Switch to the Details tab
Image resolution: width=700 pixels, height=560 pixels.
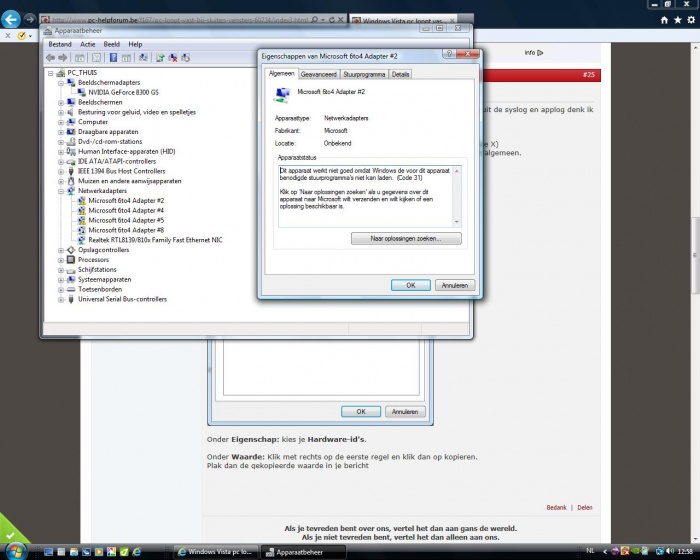pos(400,75)
